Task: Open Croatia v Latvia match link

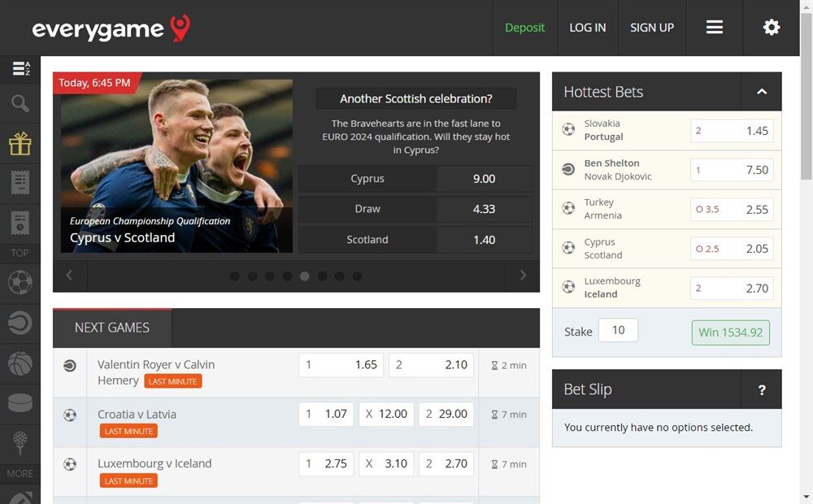Action: pos(137,415)
